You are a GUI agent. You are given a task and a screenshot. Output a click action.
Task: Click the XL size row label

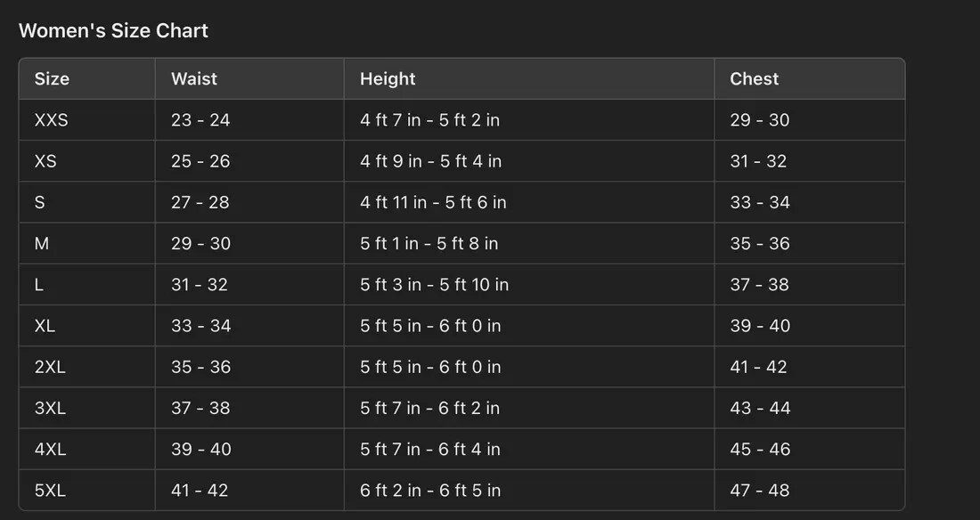pos(45,326)
